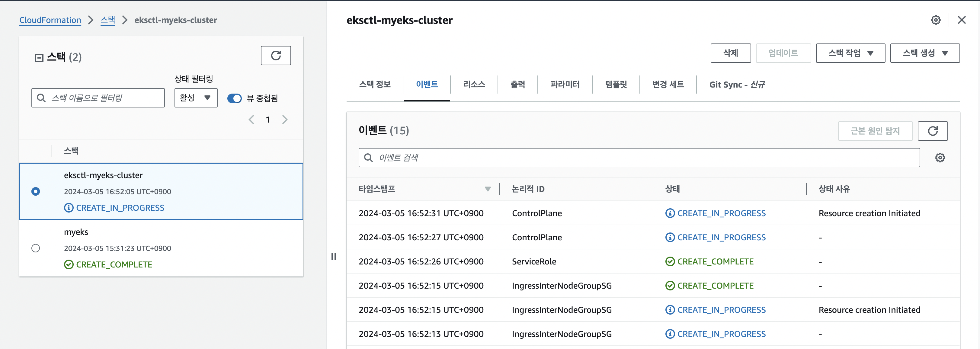Refresh the stacks list
The height and width of the screenshot is (349, 980).
pos(275,56)
